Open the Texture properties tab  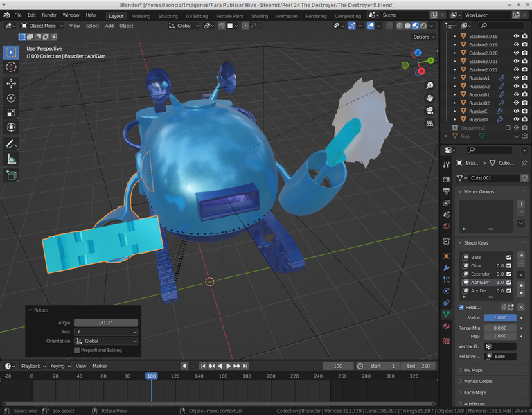[446, 341]
